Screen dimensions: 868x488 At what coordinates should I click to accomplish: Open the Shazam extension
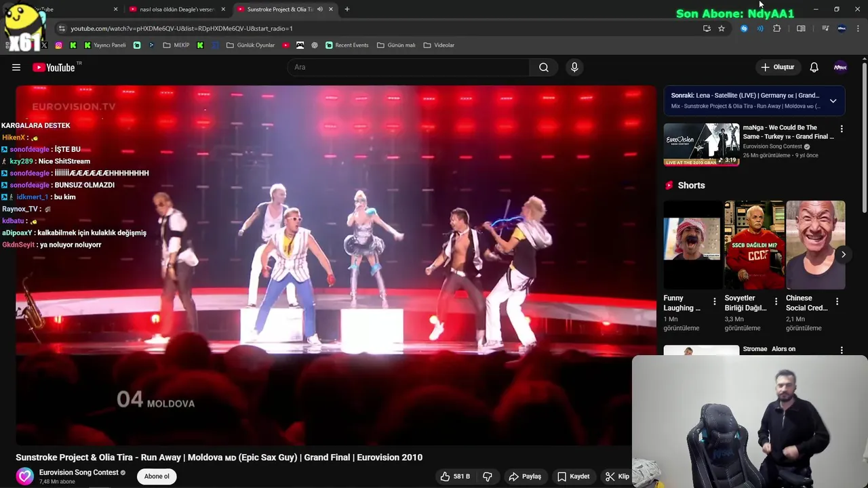click(x=744, y=28)
